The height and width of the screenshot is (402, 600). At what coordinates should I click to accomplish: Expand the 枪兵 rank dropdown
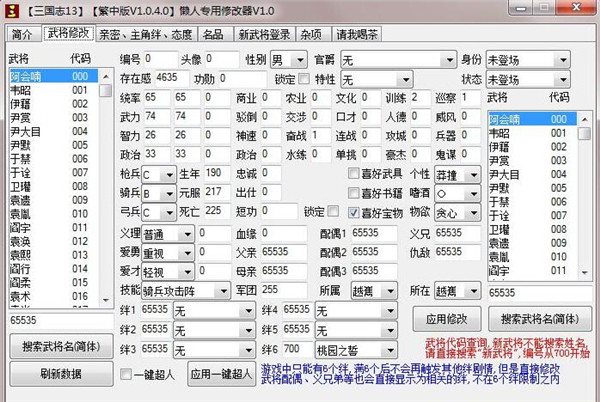point(159,175)
